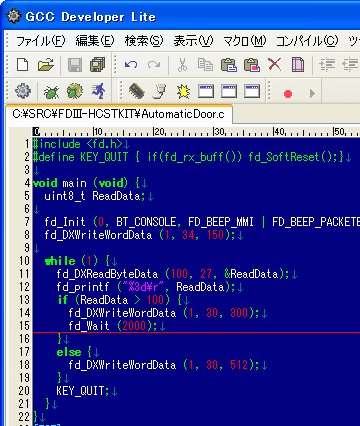Image resolution: width=360 pixels, height=426 pixels.
Task: Save all files with the stacked floppy icon
Action: 97,64
